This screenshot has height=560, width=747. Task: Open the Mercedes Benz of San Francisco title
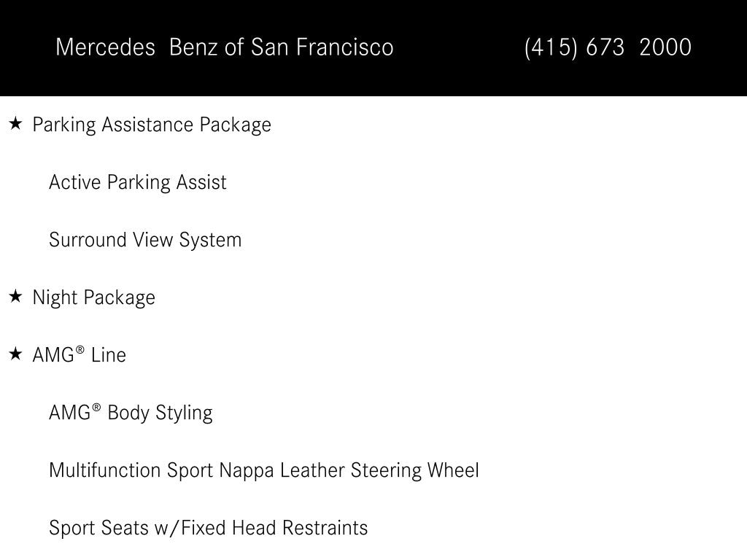pos(225,47)
